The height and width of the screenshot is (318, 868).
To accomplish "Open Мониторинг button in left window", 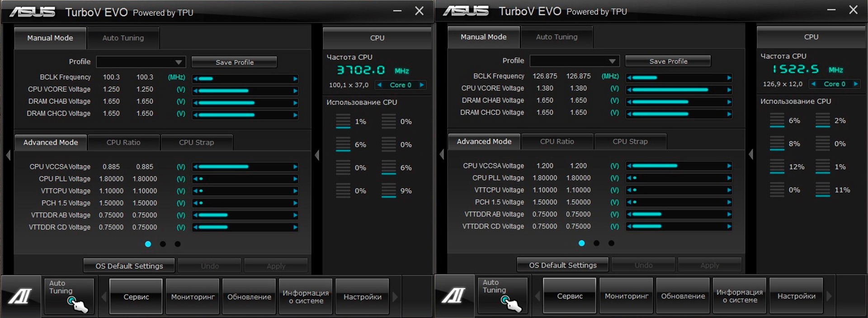I will [x=193, y=297].
